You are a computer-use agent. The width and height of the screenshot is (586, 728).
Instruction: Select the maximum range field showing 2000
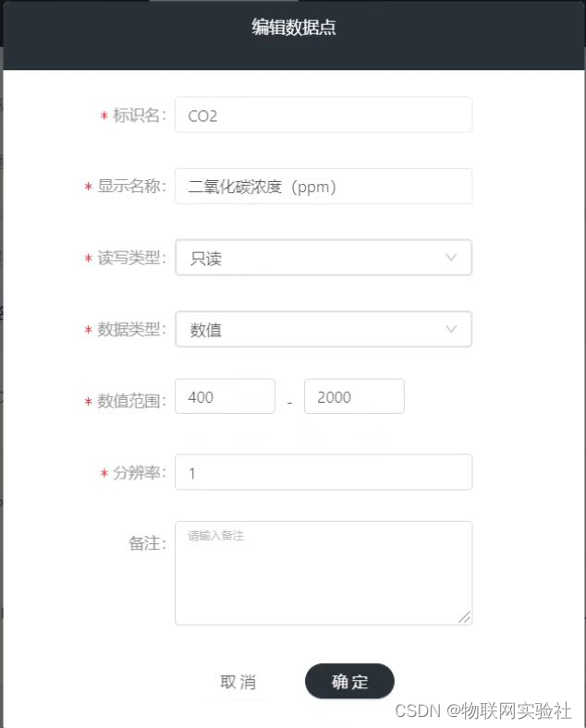click(x=354, y=397)
